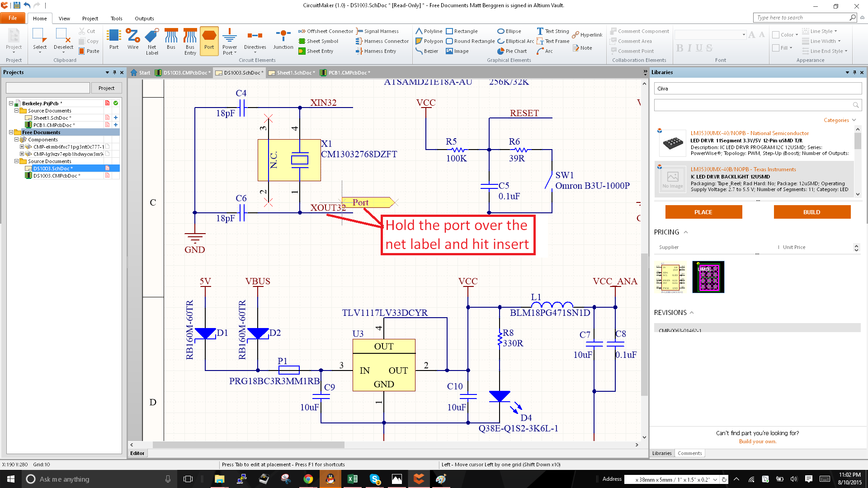Follow the Build your own link
Image resolution: width=868 pixels, height=488 pixels.
pyautogui.click(x=758, y=441)
